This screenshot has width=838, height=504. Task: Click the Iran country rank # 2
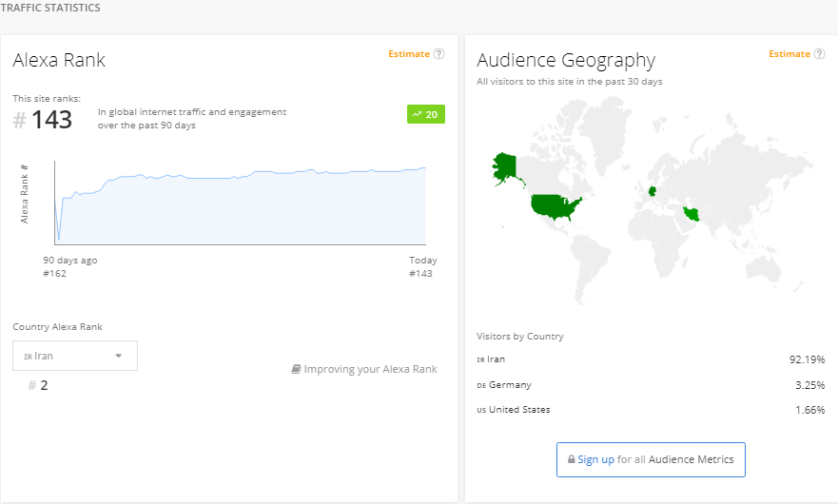pos(38,385)
